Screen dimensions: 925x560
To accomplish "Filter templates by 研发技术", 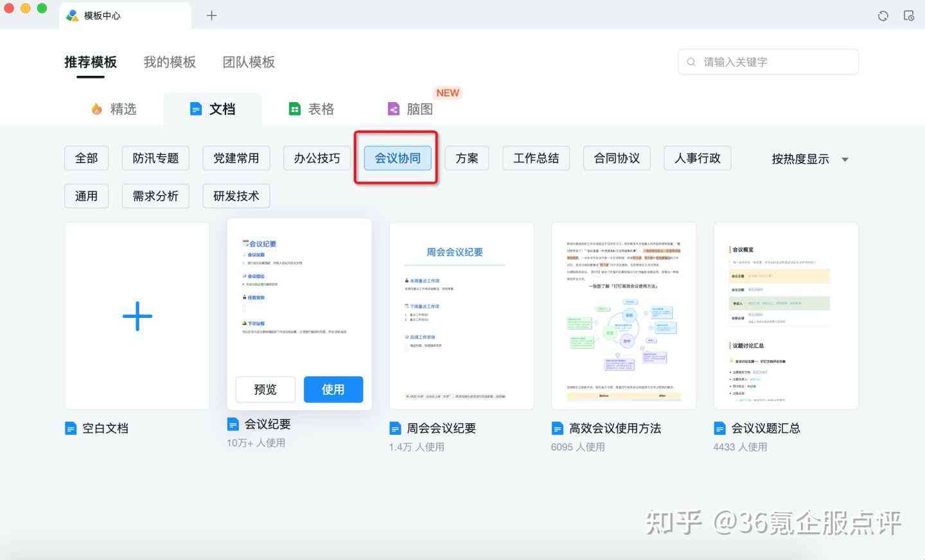I will 236,196.
